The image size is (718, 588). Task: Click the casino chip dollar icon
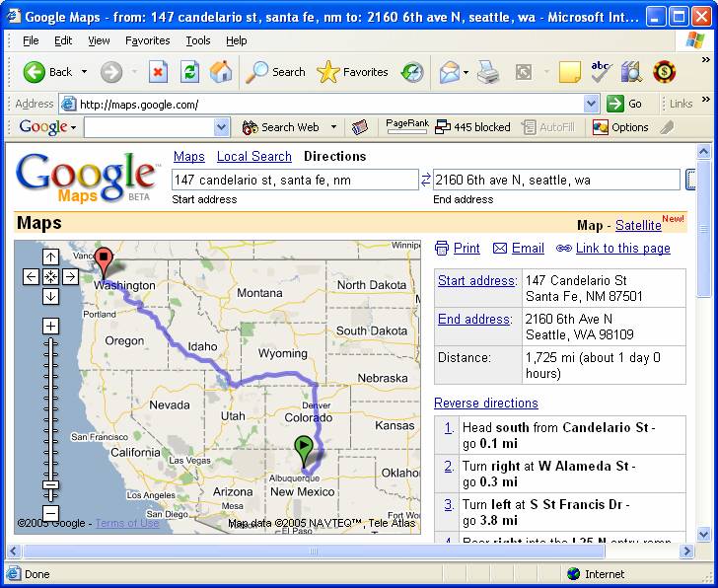point(664,72)
